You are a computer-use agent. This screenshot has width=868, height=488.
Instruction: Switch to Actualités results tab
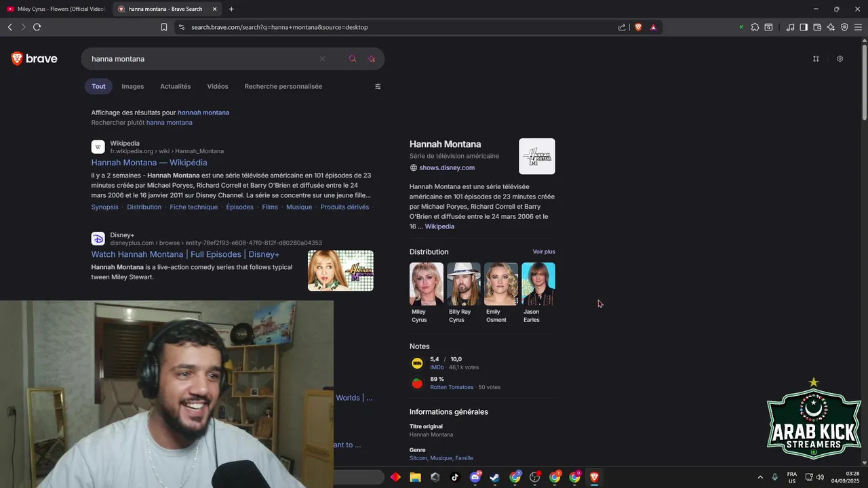coord(176,86)
